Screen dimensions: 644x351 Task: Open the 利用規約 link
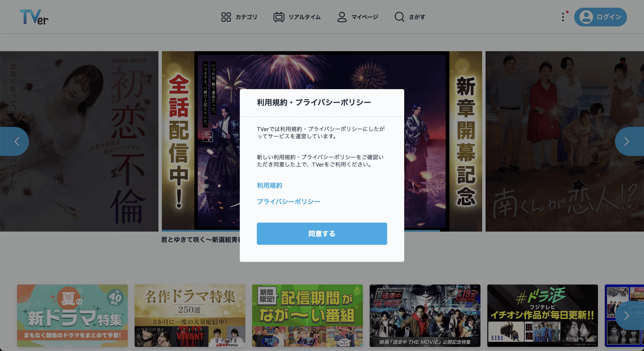tap(269, 186)
